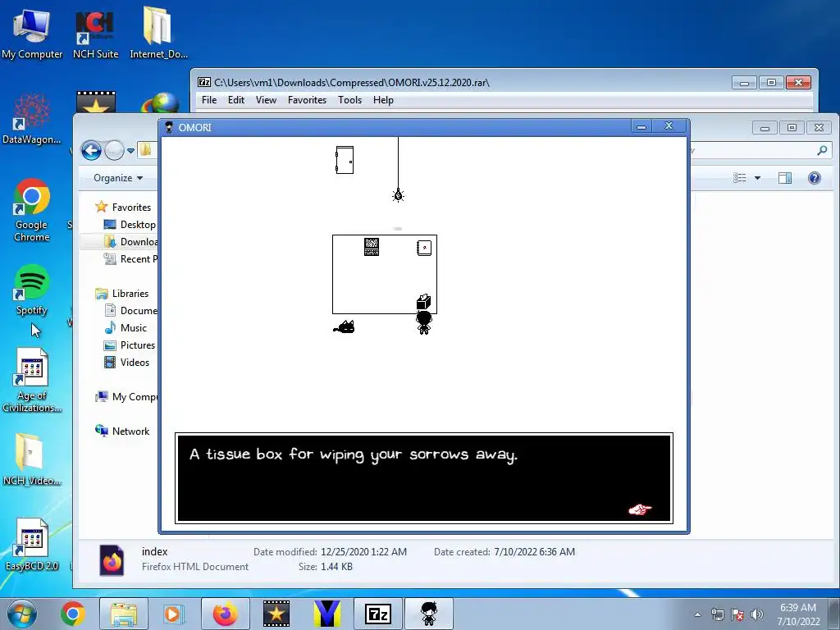This screenshot has height=630, width=840.
Task: Open Windows Explorer from taskbar
Action: [x=124, y=614]
